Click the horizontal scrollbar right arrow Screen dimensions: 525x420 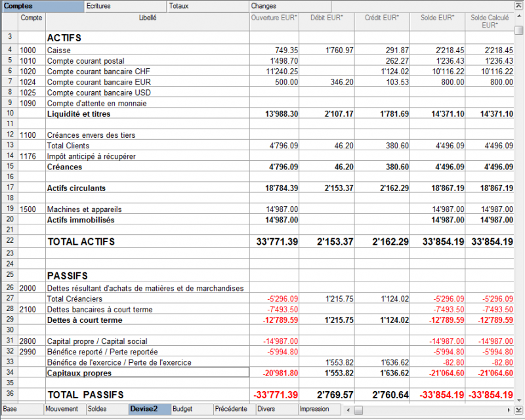click(509, 410)
